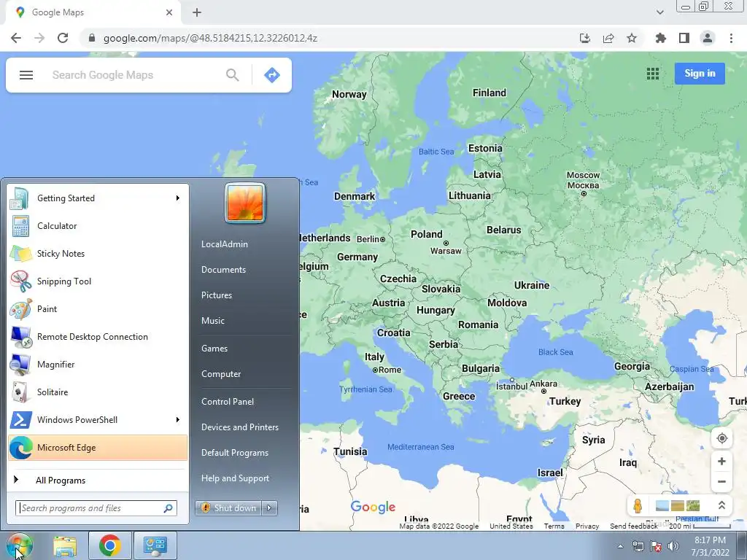Open the Google apps grid
This screenshot has width=747, height=560.
653,74
